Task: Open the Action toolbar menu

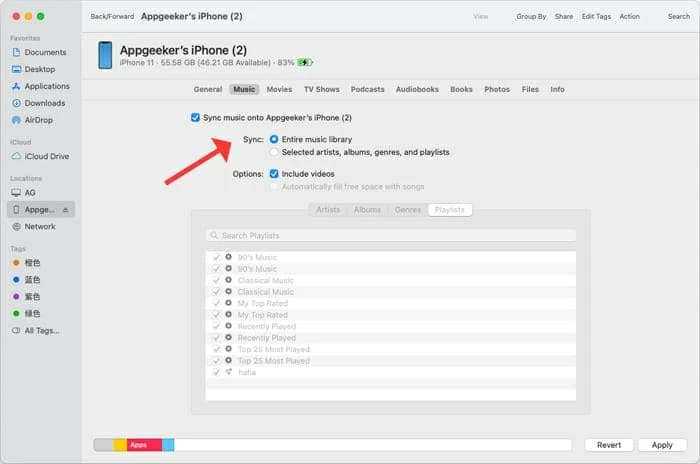Action: (630, 17)
